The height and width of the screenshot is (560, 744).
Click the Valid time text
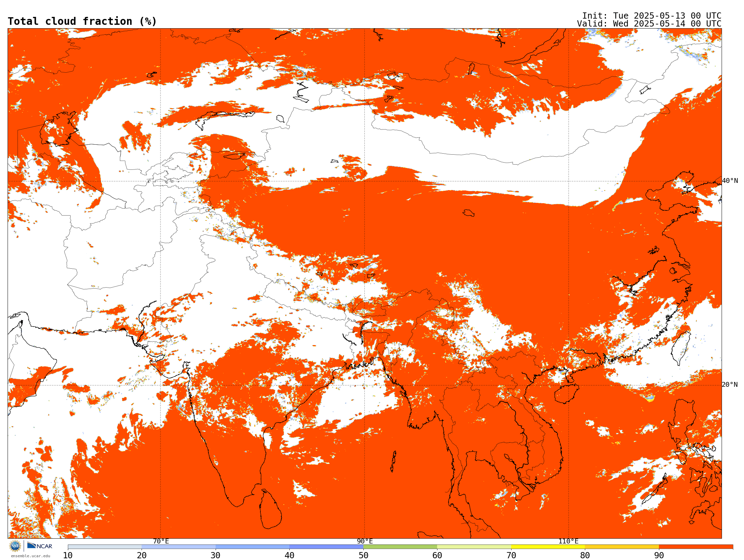click(x=649, y=24)
